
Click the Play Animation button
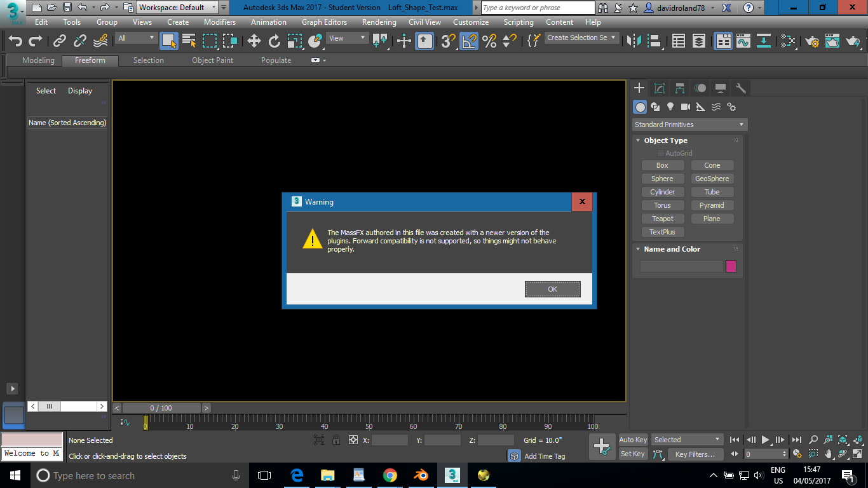[x=766, y=440]
